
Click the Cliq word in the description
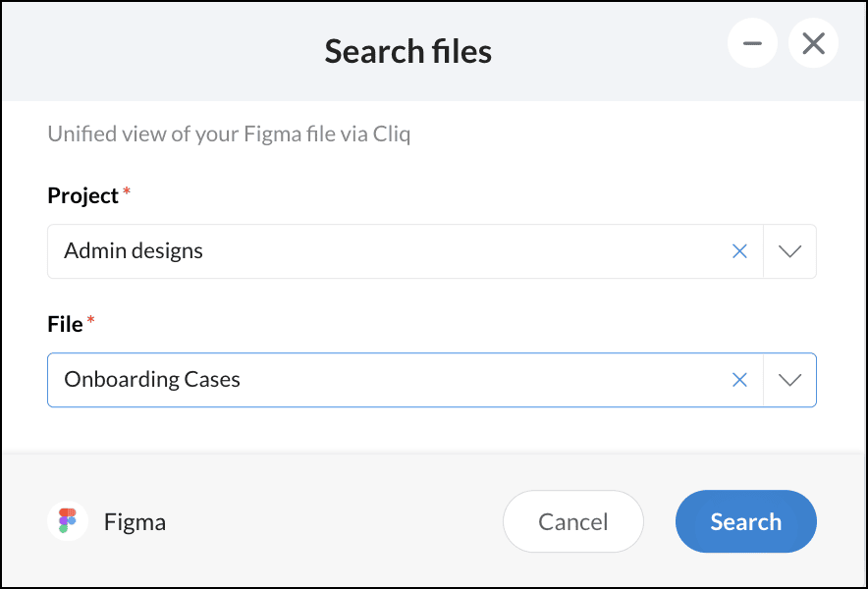pyautogui.click(x=391, y=134)
